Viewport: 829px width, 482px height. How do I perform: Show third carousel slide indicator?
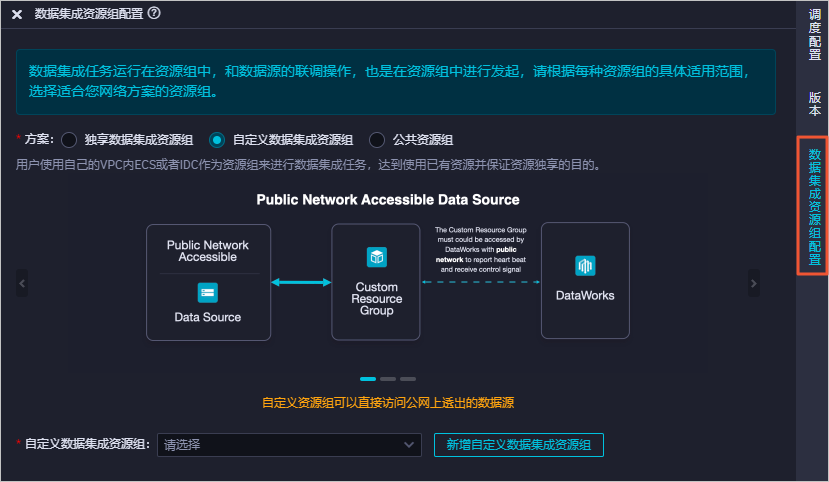[x=408, y=379]
